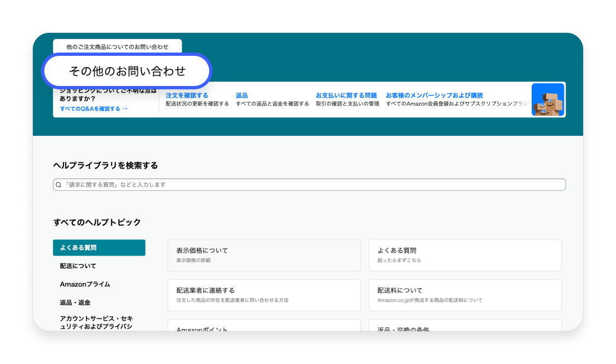Open the 配送料について help card
Viewport: 616px width, 364px height.
pos(465,295)
